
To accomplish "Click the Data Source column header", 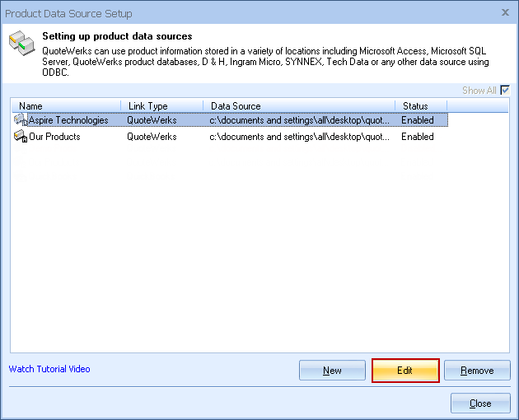I will [x=298, y=106].
